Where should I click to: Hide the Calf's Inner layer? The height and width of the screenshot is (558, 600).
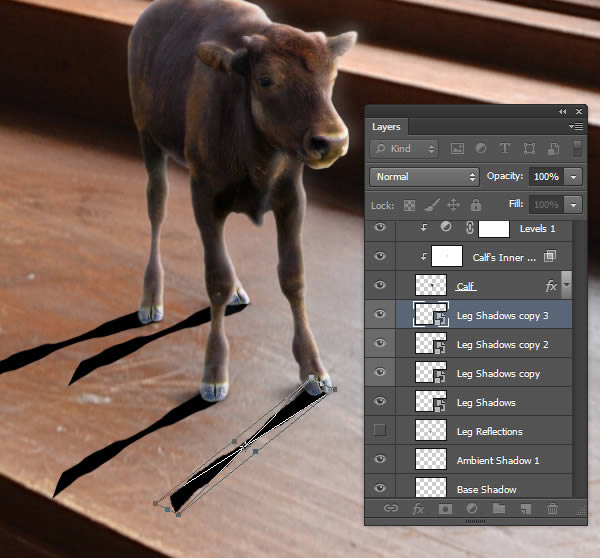[380, 256]
